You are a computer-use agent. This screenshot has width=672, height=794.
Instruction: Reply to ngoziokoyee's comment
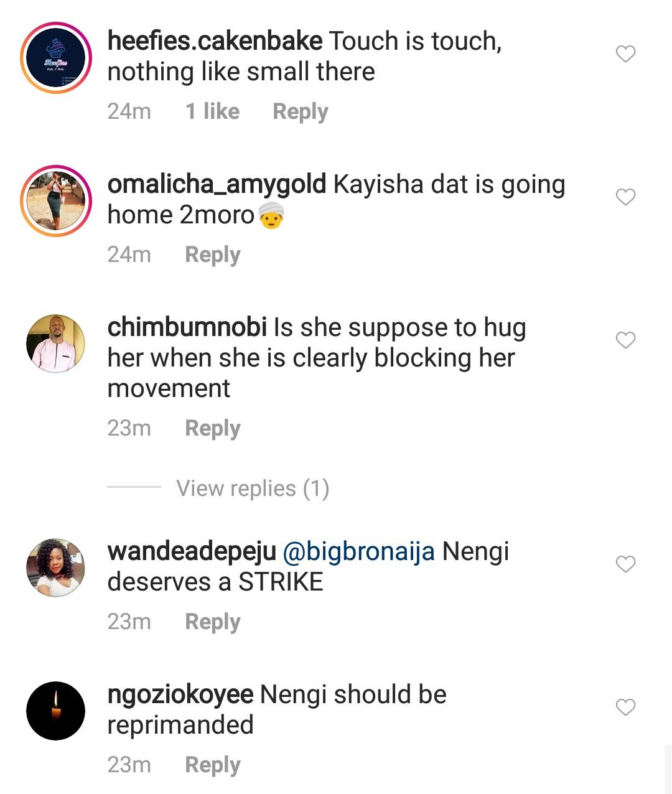tap(213, 765)
